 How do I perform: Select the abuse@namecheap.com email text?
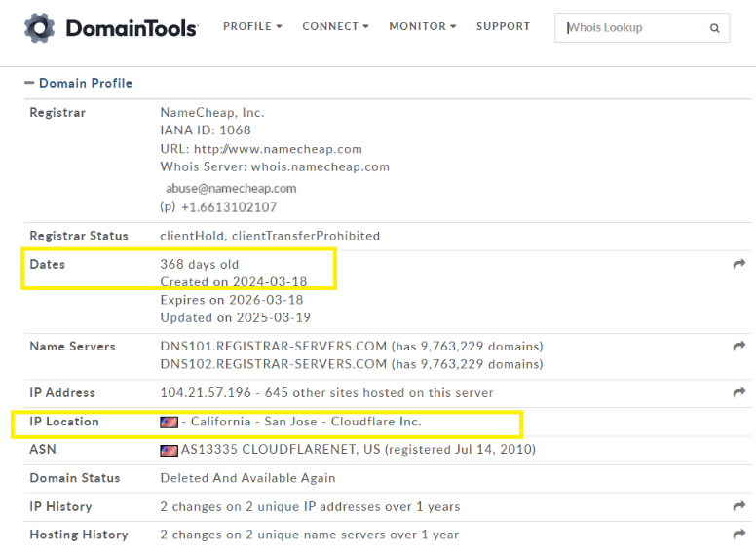(x=231, y=188)
